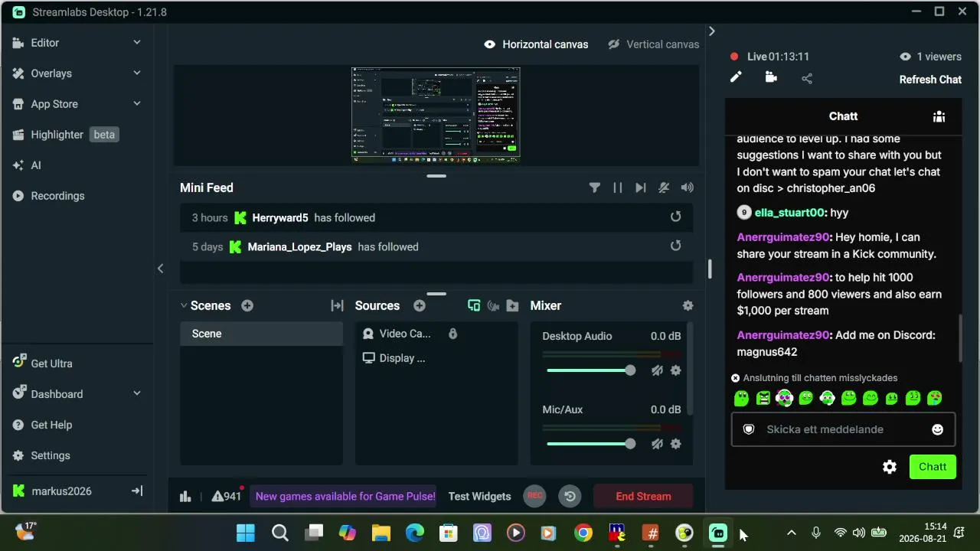Image resolution: width=980 pixels, height=551 pixels.
Task: Start recording with the REC button
Action: click(535, 496)
